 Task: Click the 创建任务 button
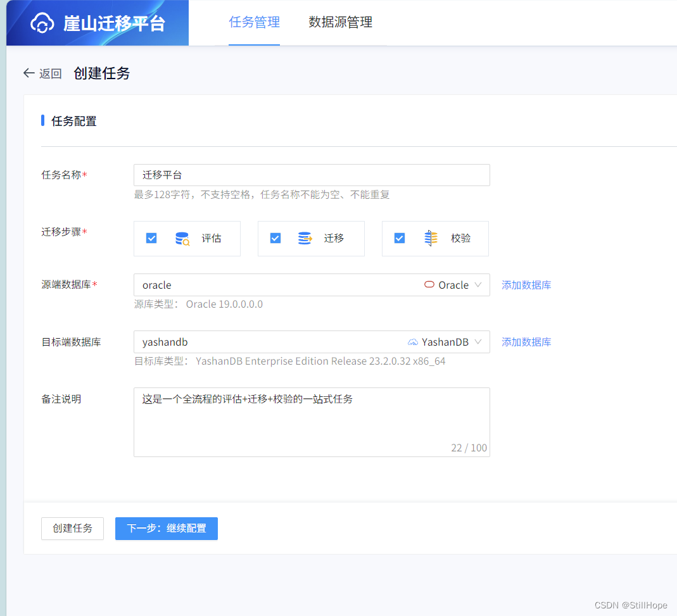[x=73, y=529]
